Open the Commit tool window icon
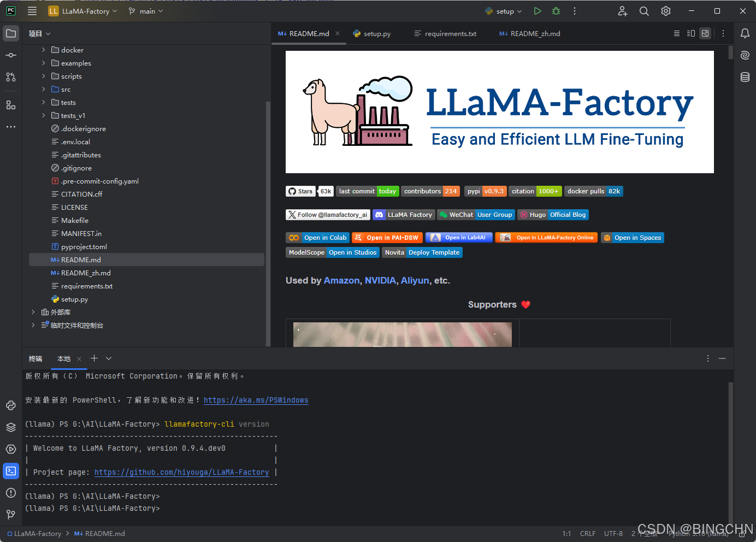 click(x=11, y=55)
